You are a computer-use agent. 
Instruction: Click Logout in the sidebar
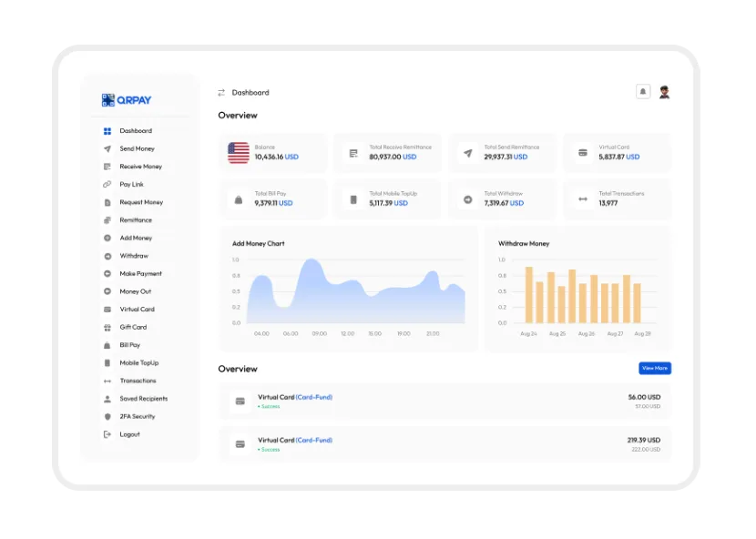pyautogui.click(x=129, y=434)
